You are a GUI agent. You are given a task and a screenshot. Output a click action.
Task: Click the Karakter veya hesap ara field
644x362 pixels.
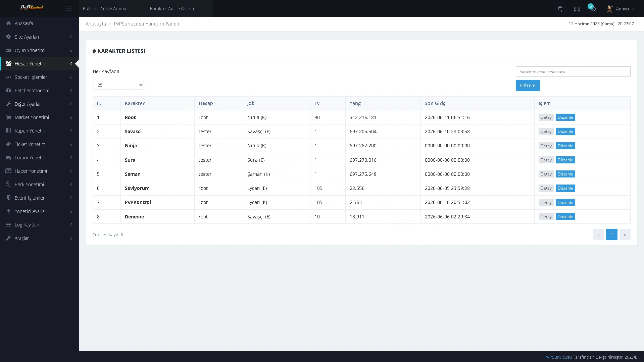(573, 71)
